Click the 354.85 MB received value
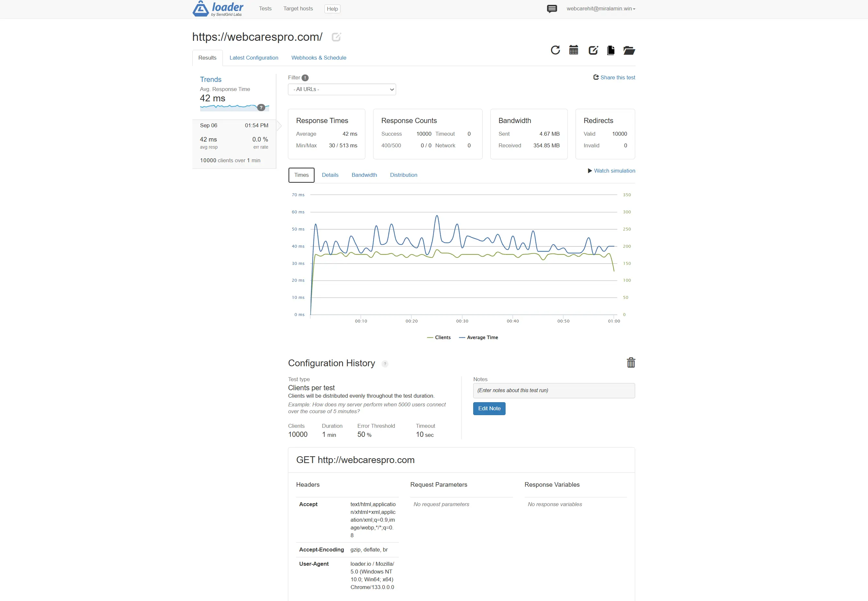 [x=546, y=146]
